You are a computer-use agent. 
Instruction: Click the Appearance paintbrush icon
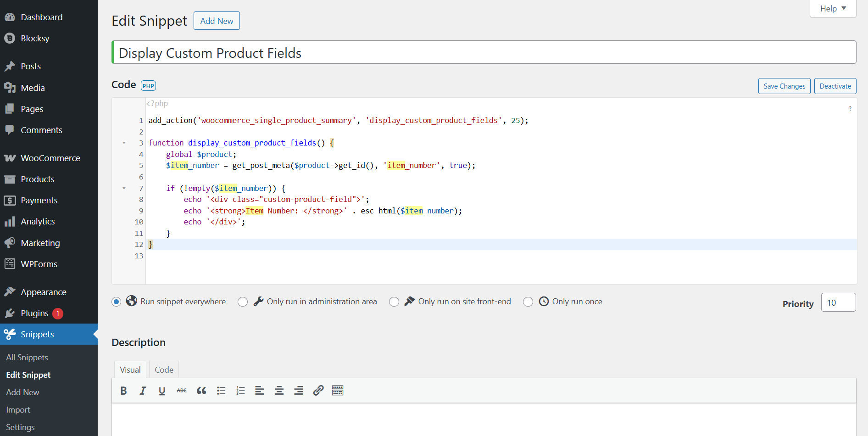(x=10, y=292)
